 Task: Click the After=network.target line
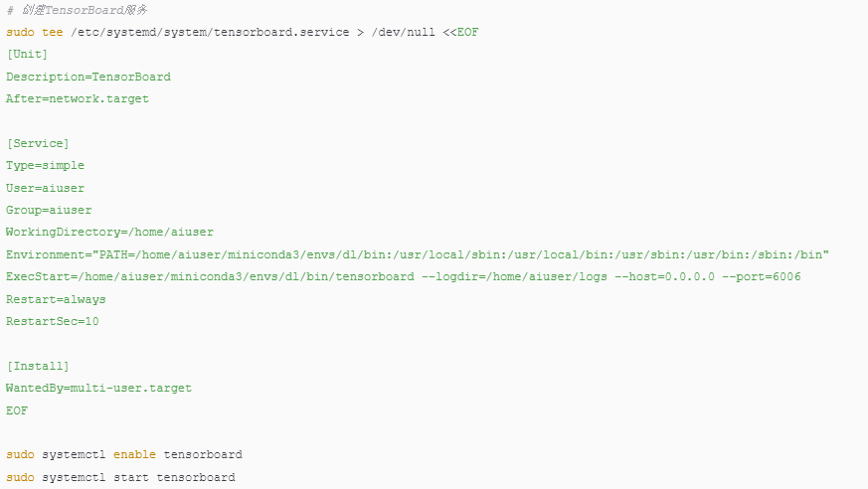click(78, 98)
